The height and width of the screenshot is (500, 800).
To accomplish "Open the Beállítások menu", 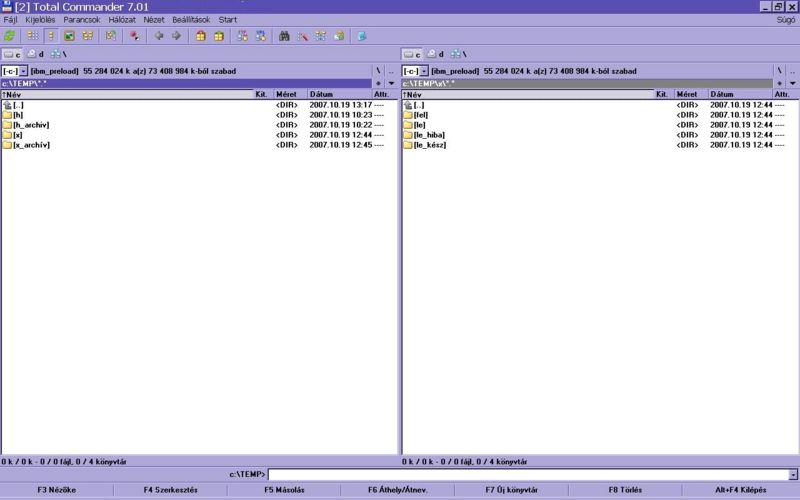I will point(191,19).
